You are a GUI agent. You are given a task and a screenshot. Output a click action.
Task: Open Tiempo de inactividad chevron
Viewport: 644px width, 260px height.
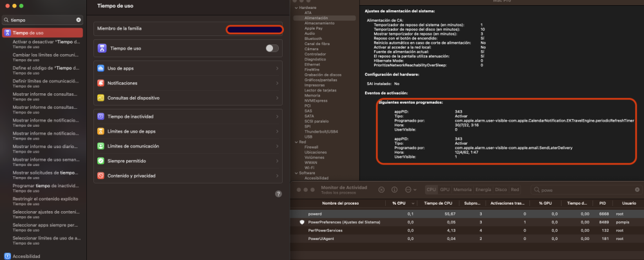[x=278, y=116]
